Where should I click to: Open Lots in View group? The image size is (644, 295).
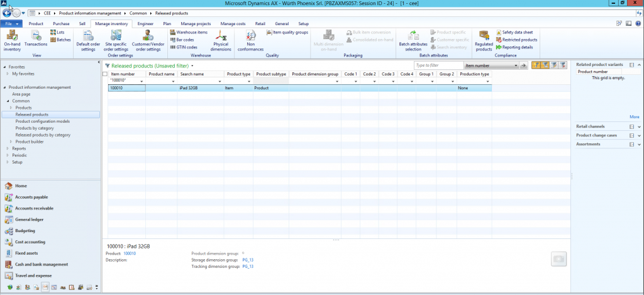point(57,32)
